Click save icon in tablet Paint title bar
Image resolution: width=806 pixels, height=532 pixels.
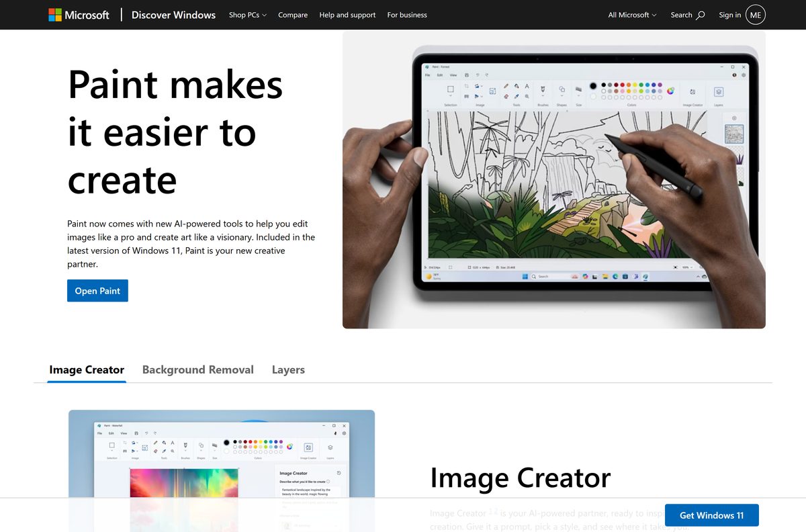[x=467, y=75]
